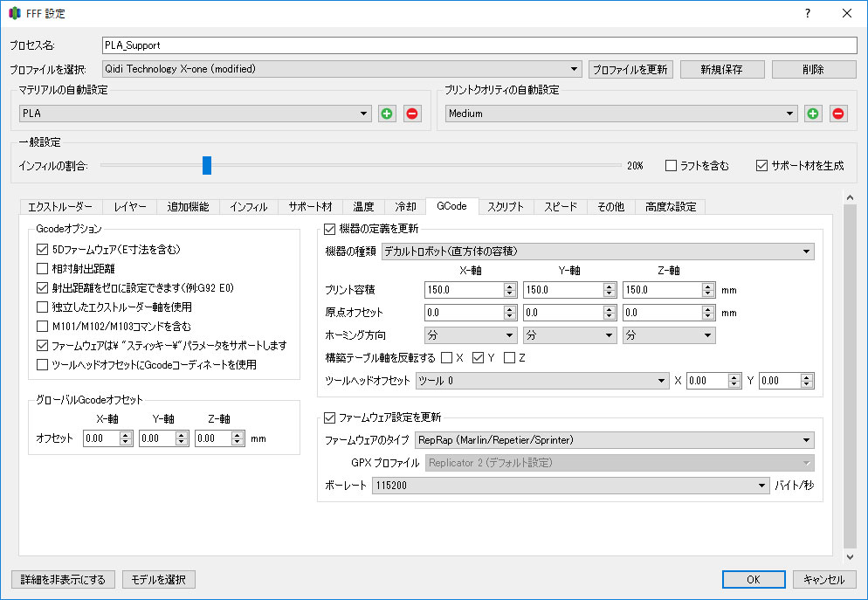The image size is (868, 600).
Task: Remove the Medium print quality preset
Action: pos(837,114)
